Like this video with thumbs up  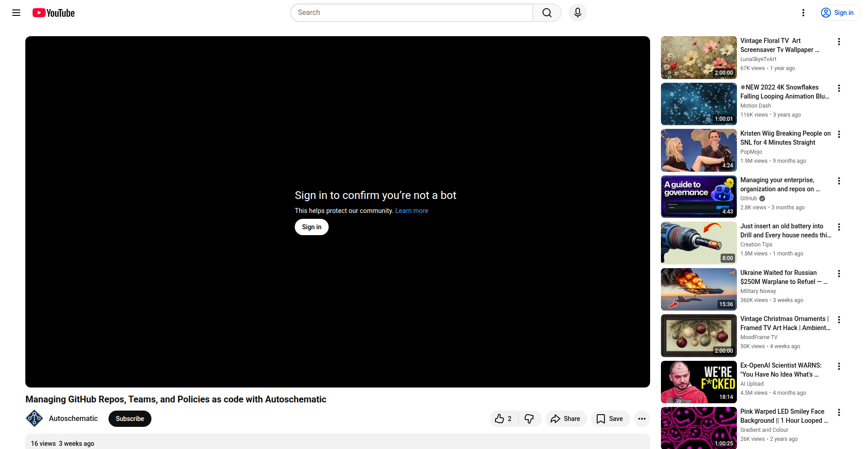[504, 419]
